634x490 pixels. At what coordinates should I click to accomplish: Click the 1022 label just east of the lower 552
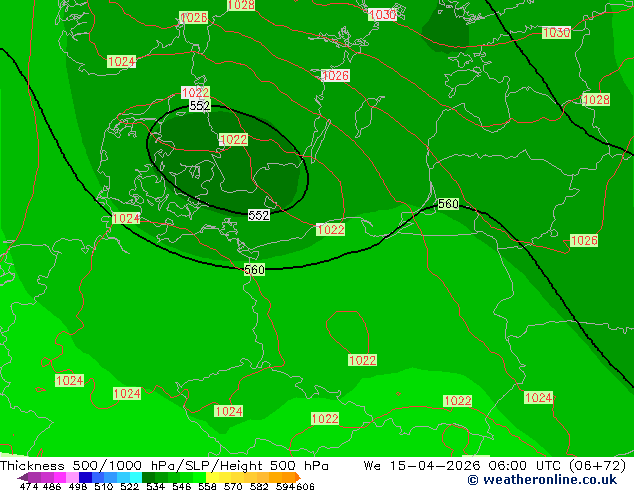[x=331, y=230]
